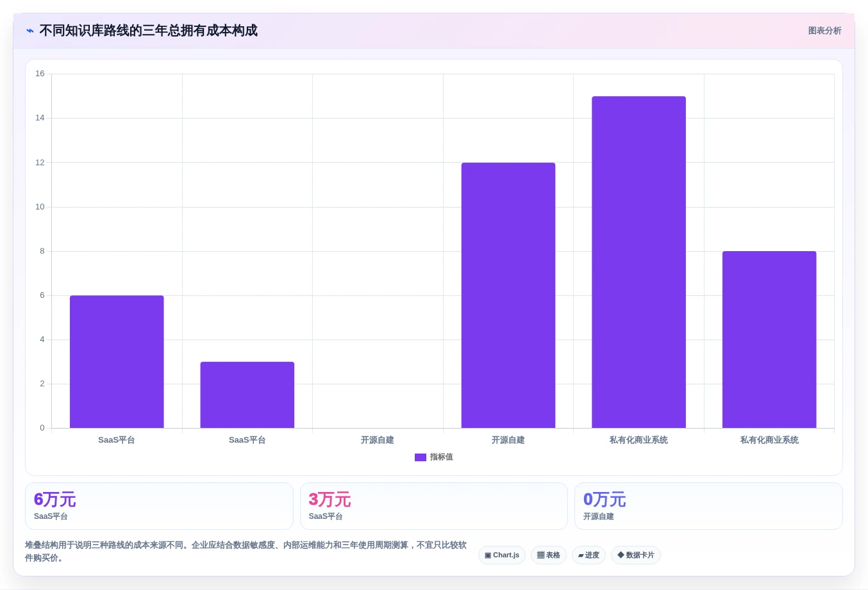Click the 图表分析 label in the header
The height and width of the screenshot is (590, 868).
(x=824, y=31)
